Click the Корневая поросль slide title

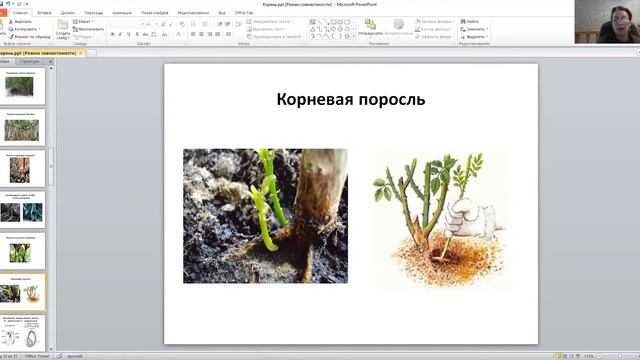(351, 99)
